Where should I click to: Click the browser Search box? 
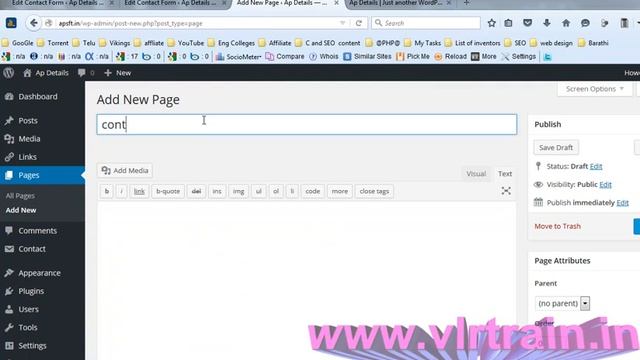pos(426,23)
